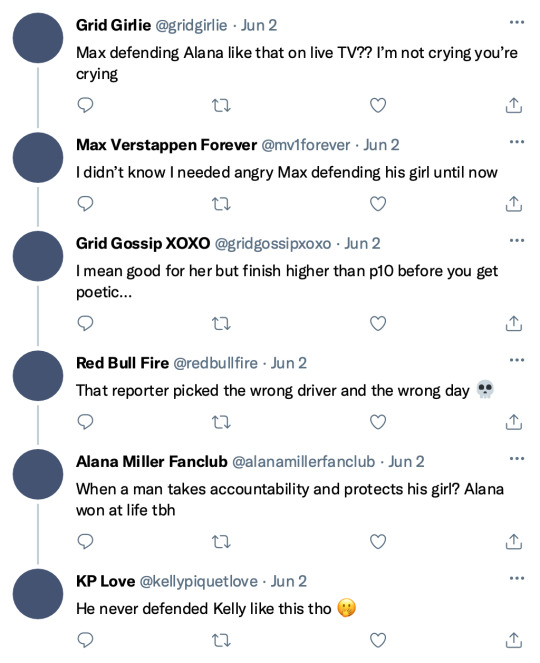Screen dimensions: 540x663
Task: Retweet the Max Verstappen Forever tweet
Action: coord(221,204)
